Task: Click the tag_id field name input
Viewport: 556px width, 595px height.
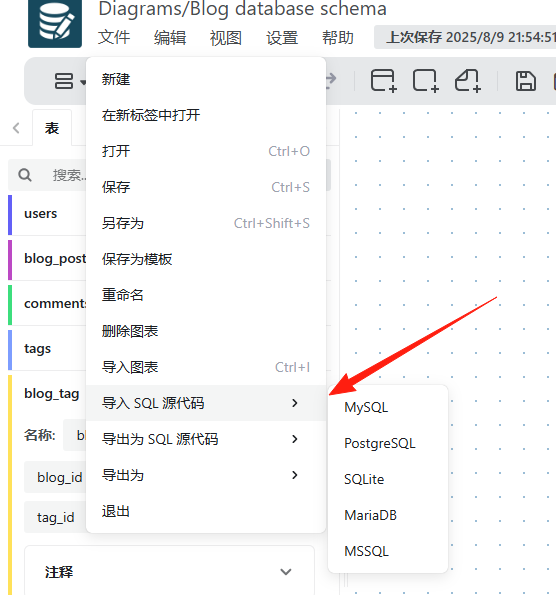Action: click(56, 517)
